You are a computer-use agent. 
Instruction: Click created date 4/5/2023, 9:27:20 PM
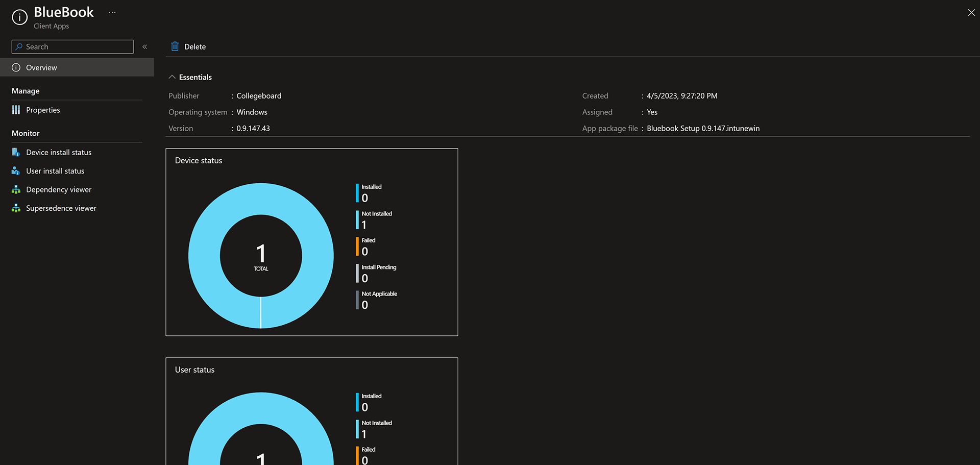tap(682, 96)
